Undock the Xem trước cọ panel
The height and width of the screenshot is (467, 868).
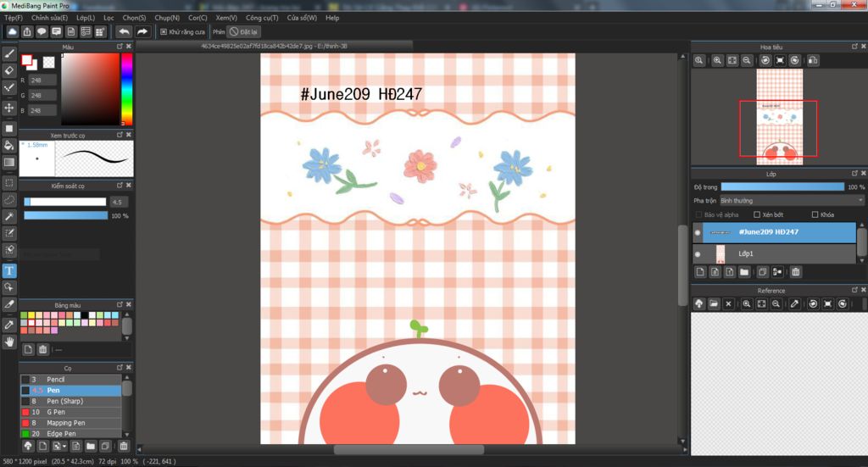click(120, 135)
